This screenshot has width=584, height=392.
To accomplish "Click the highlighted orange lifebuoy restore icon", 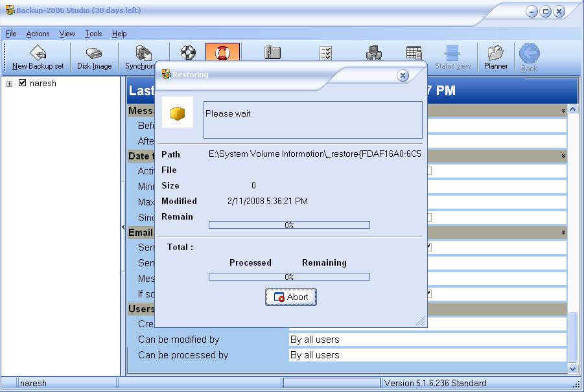I will [x=223, y=52].
